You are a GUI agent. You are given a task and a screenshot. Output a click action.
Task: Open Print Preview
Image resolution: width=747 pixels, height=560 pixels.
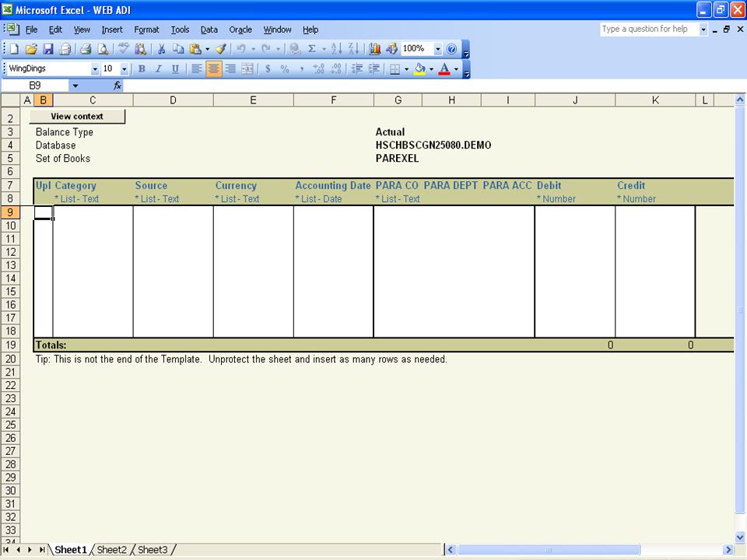tap(103, 48)
